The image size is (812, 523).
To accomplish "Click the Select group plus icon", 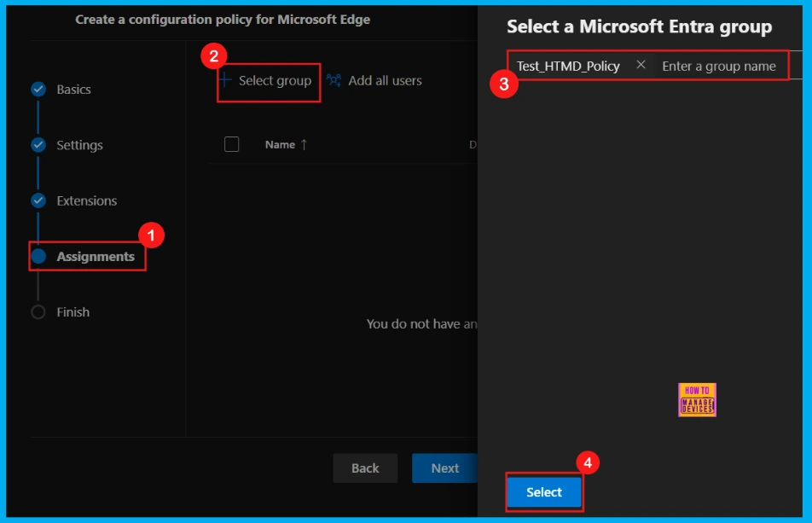I will (x=225, y=80).
